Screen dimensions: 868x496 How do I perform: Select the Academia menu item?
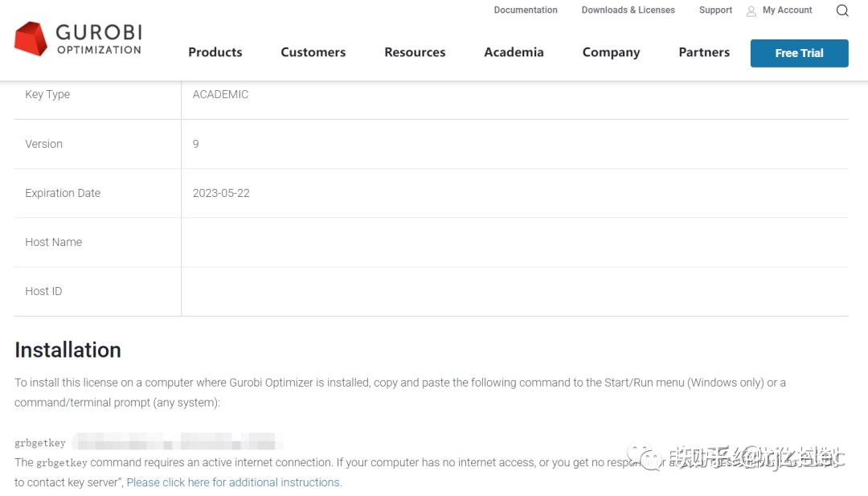coord(514,52)
